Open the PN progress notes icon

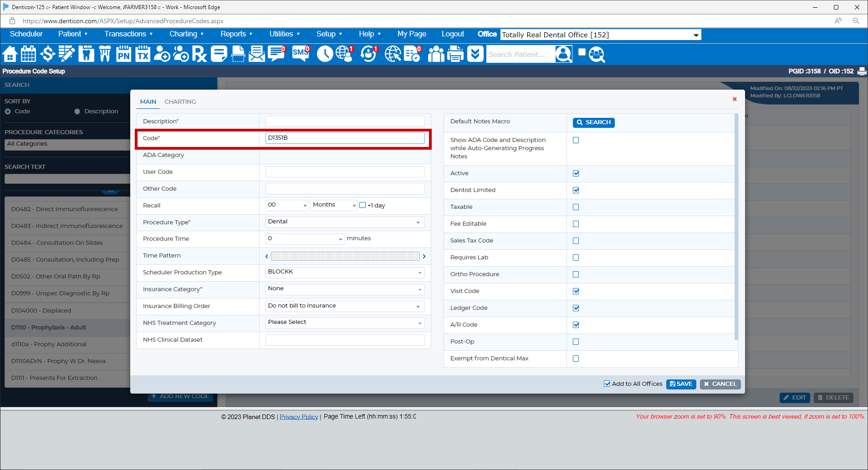click(x=123, y=54)
